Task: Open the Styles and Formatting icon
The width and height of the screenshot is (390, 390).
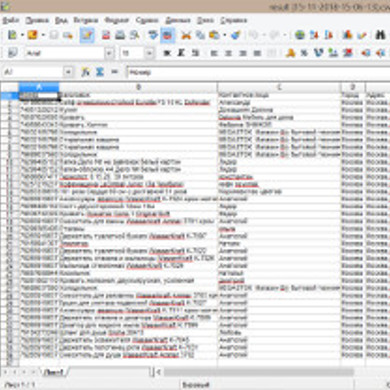Action: [12, 53]
